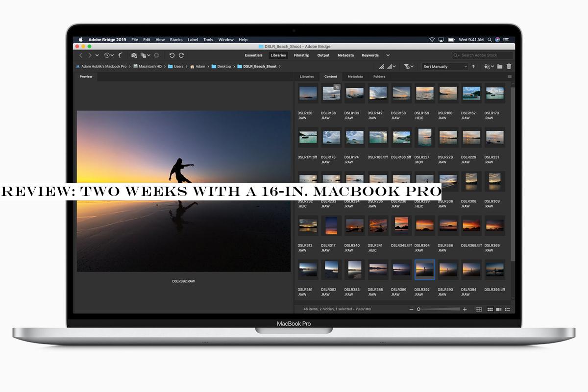Expand path chevron after DSLR_Beach_Shoot
This screenshot has width=588, height=392.
pyautogui.click(x=280, y=66)
